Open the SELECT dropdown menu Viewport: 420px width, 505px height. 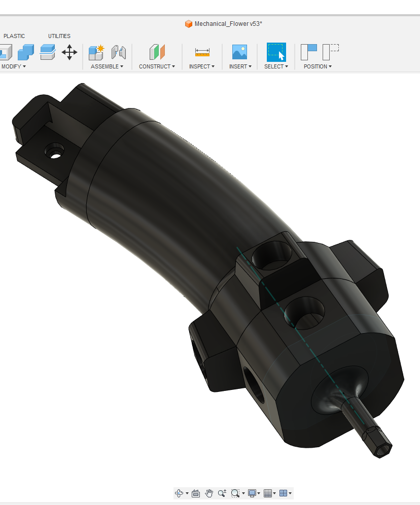pyautogui.click(x=276, y=66)
